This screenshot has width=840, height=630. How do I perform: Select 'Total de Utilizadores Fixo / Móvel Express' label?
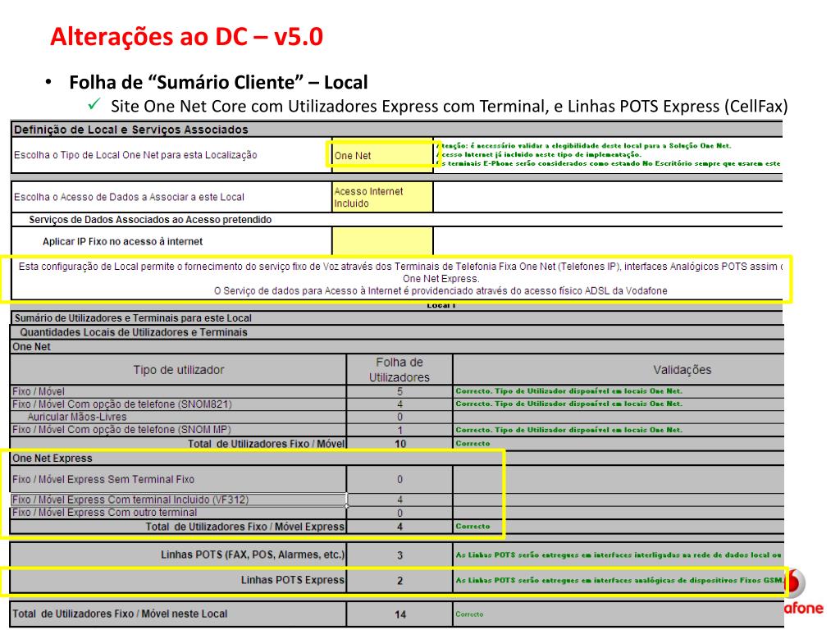tap(244, 527)
